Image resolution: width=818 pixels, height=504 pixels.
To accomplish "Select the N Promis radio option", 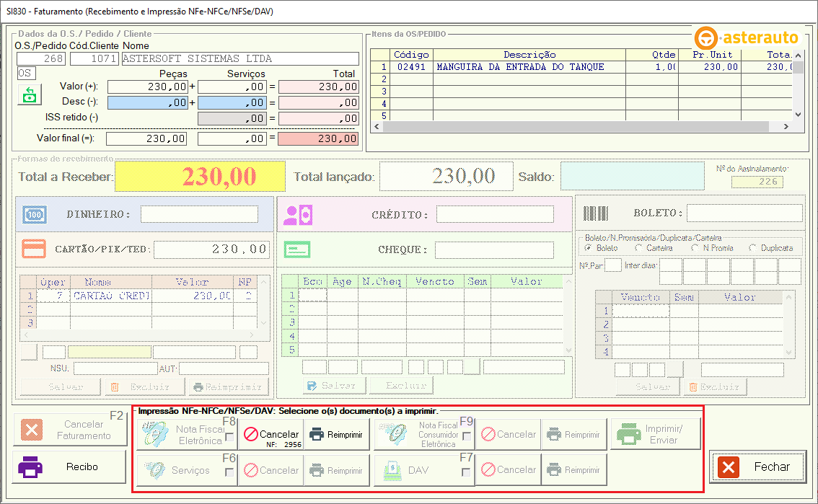I will tap(695, 248).
